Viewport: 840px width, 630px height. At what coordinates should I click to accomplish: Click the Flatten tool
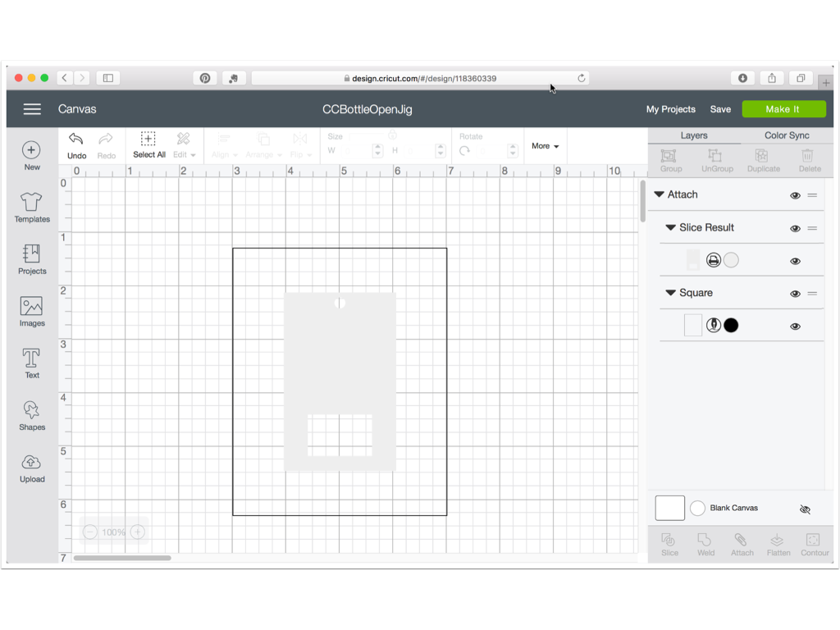[x=778, y=545]
